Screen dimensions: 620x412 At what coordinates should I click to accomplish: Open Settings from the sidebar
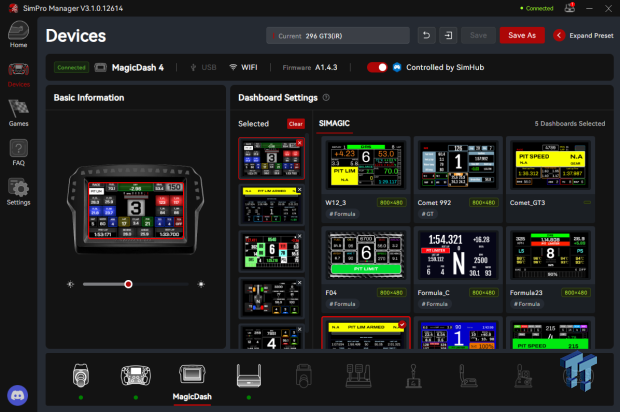19,192
